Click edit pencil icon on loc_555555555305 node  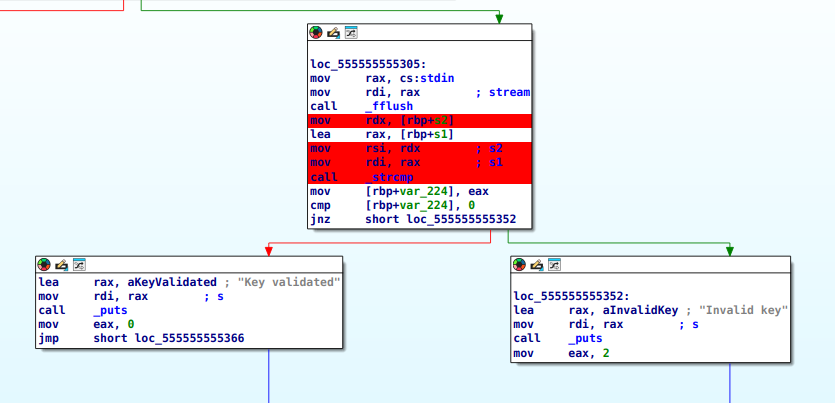coord(333,32)
